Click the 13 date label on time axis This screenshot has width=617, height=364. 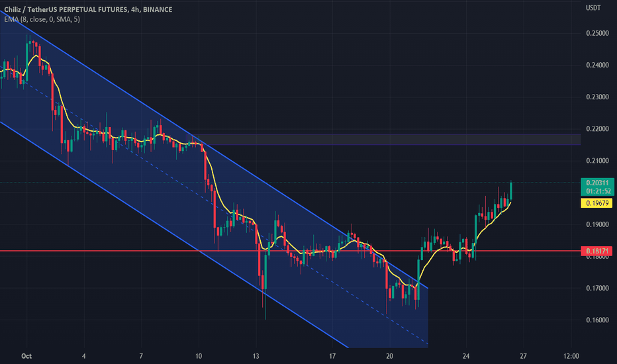[x=256, y=356]
